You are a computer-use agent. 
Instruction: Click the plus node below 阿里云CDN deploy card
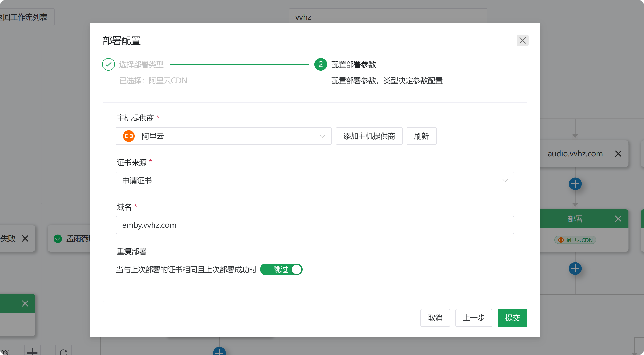click(x=575, y=269)
